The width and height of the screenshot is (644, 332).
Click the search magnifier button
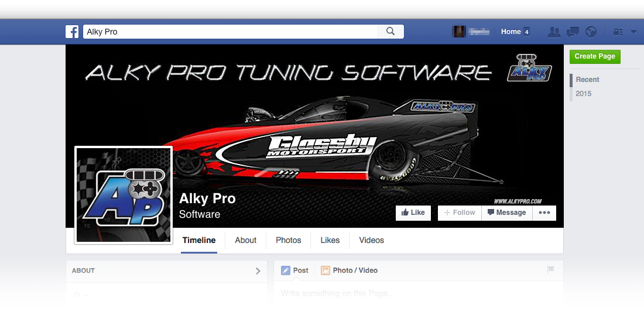tap(390, 32)
